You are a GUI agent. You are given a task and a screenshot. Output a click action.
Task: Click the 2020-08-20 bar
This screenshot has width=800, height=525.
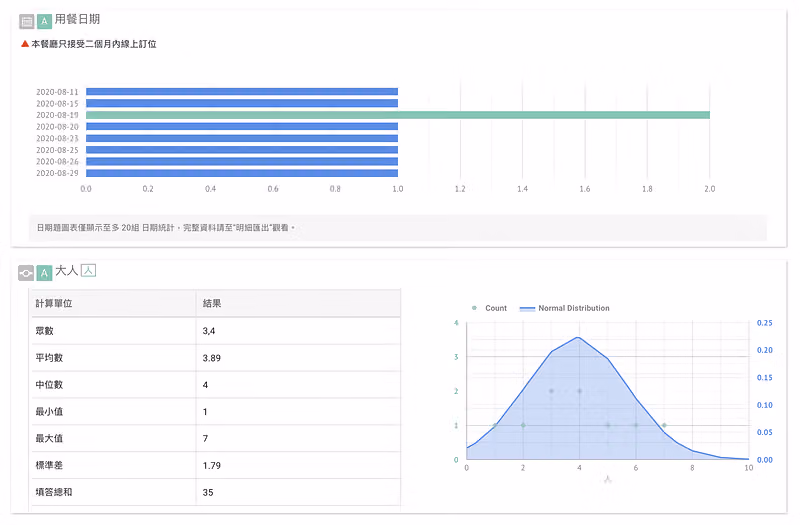(242, 127)
